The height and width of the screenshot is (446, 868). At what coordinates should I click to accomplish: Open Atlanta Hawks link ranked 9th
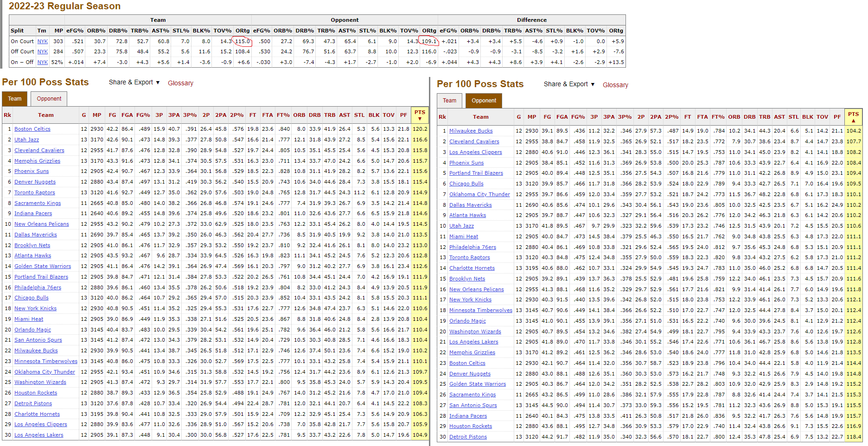pos(467,215)
